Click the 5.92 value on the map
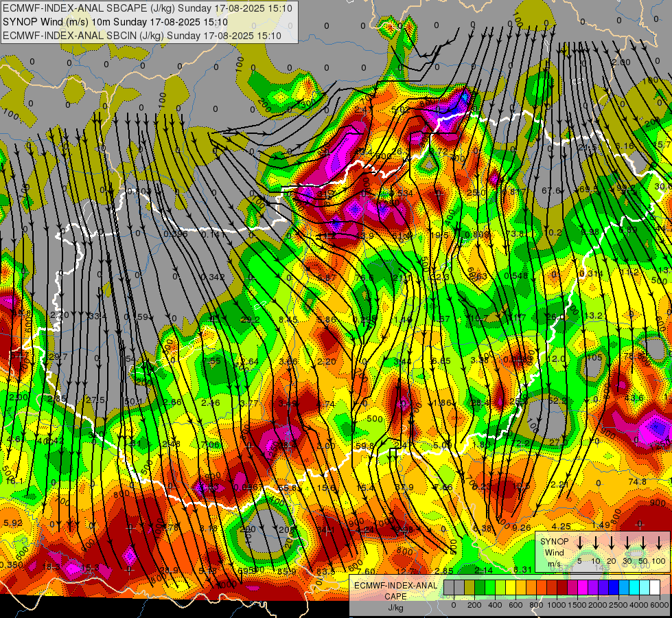 pos(13,523)
